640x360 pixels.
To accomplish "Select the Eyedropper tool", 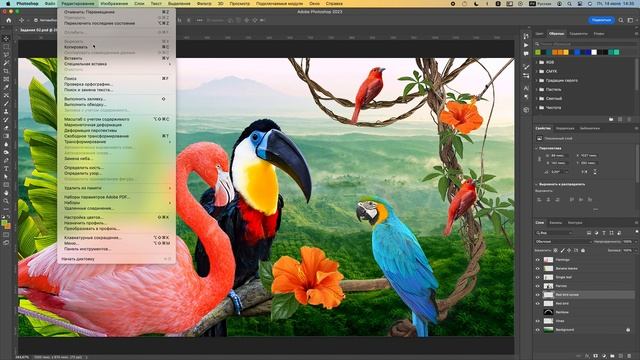I will tap(6, 87).
